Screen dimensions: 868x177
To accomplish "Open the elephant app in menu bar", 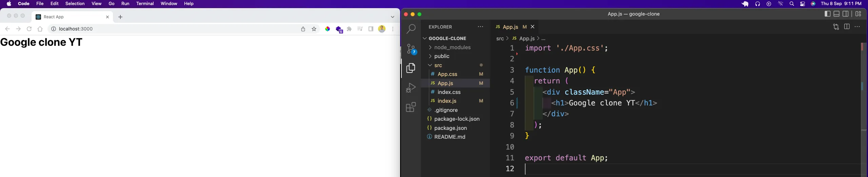I will [x=745, y=4].
